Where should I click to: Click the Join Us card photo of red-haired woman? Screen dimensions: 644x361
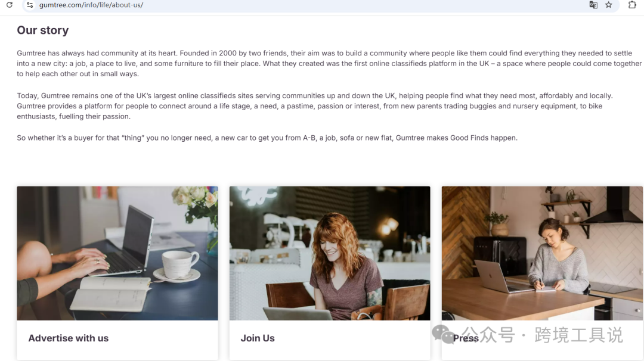point(330,253)
